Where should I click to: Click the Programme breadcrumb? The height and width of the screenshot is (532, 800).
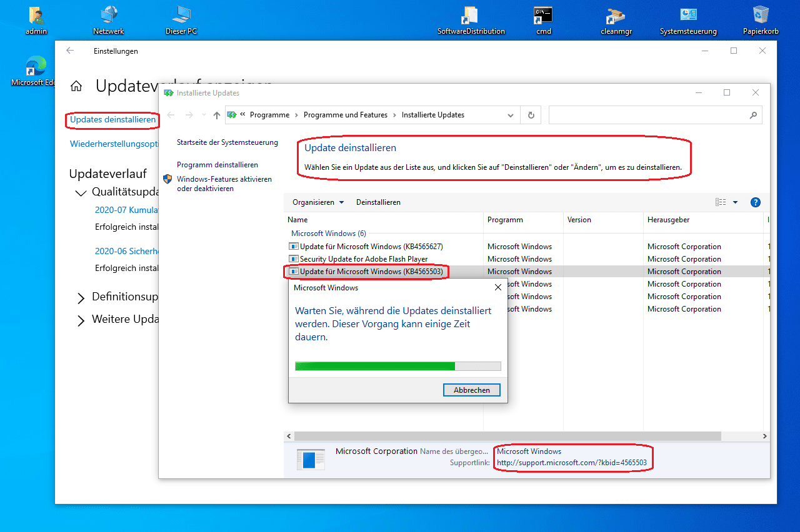coord(269,115)
